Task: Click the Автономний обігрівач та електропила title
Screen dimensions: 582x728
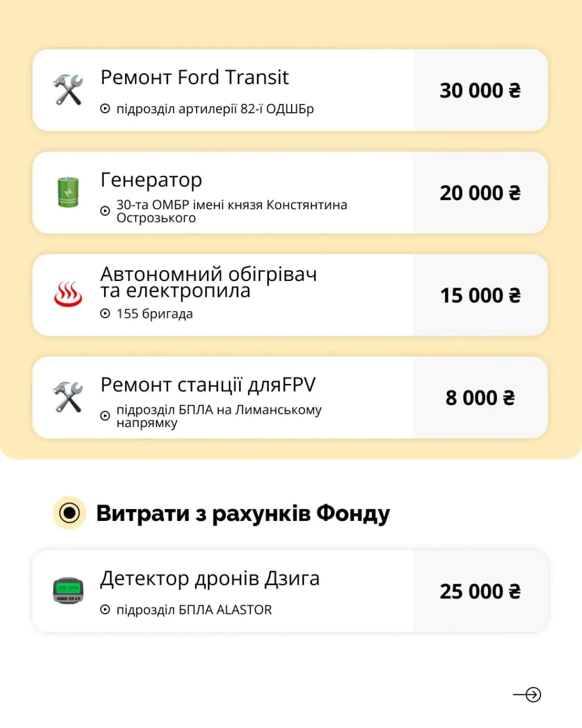Action: (x=209, y=282)
